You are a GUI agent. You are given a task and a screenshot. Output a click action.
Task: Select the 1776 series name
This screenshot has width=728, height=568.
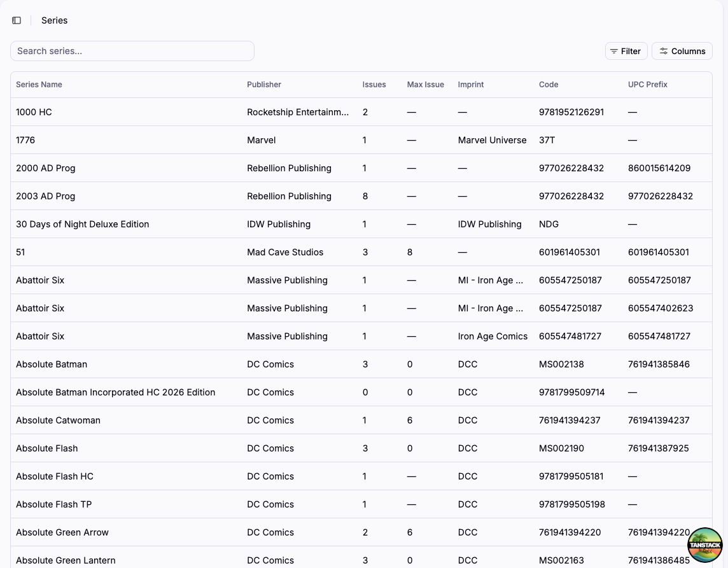[x=25, y=140]
